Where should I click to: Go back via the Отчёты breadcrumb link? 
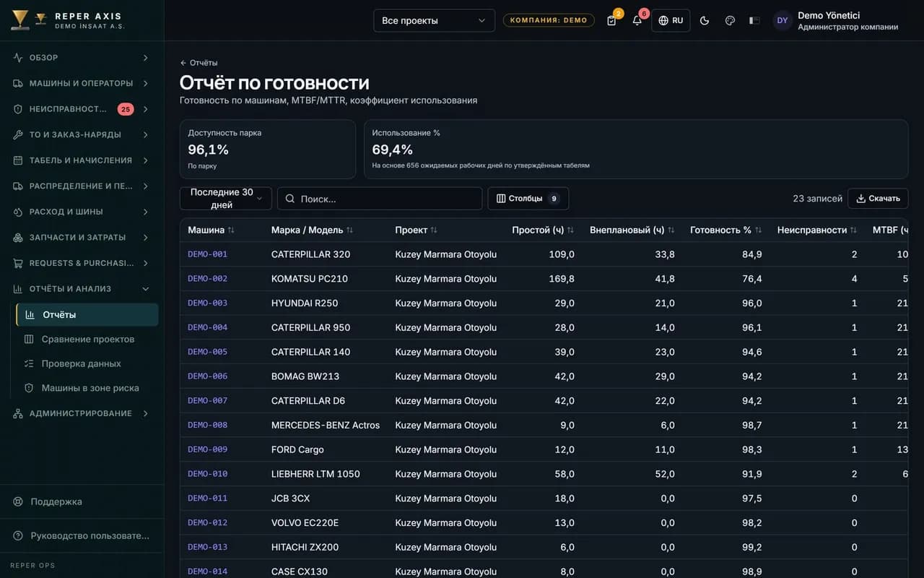(199, 63)
